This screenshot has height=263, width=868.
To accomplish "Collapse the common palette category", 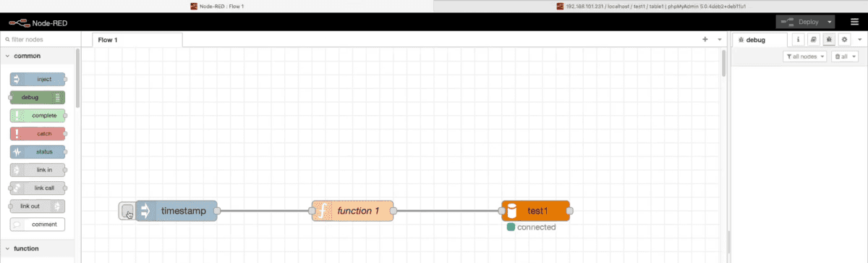I will [x=37, y=56].
